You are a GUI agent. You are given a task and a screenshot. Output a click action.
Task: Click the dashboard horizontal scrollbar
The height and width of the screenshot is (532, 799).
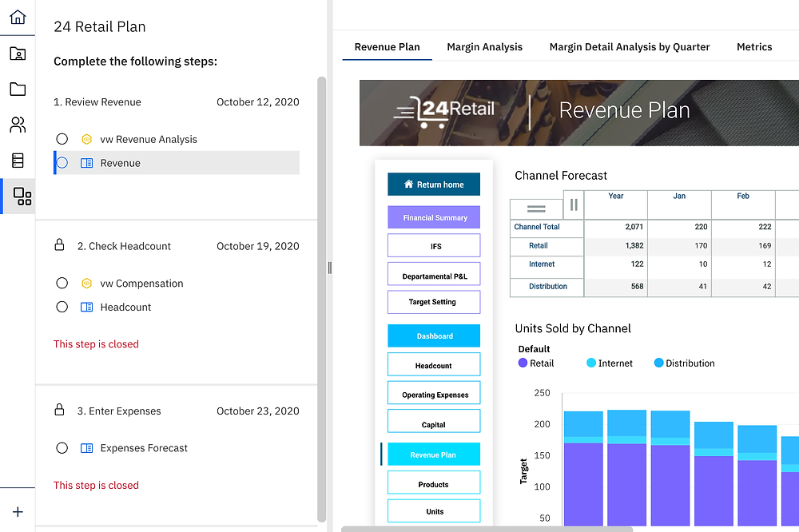coord(487,530)
